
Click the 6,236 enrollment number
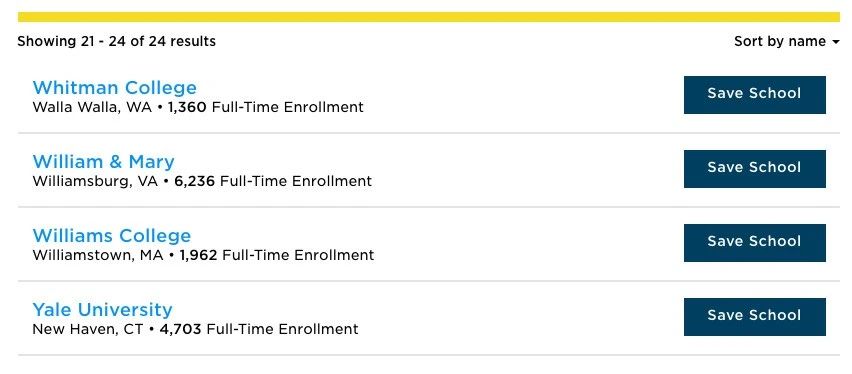coord(195,181)
